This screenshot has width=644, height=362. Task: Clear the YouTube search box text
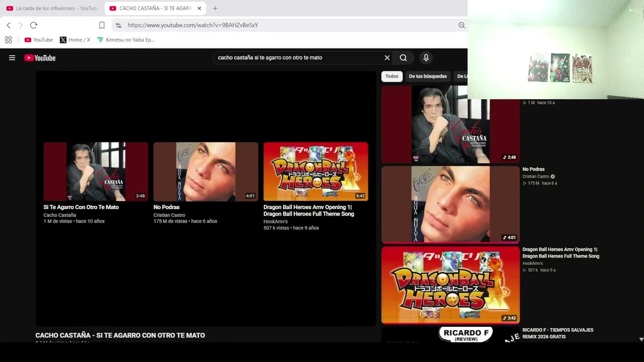tap(387, 58)
